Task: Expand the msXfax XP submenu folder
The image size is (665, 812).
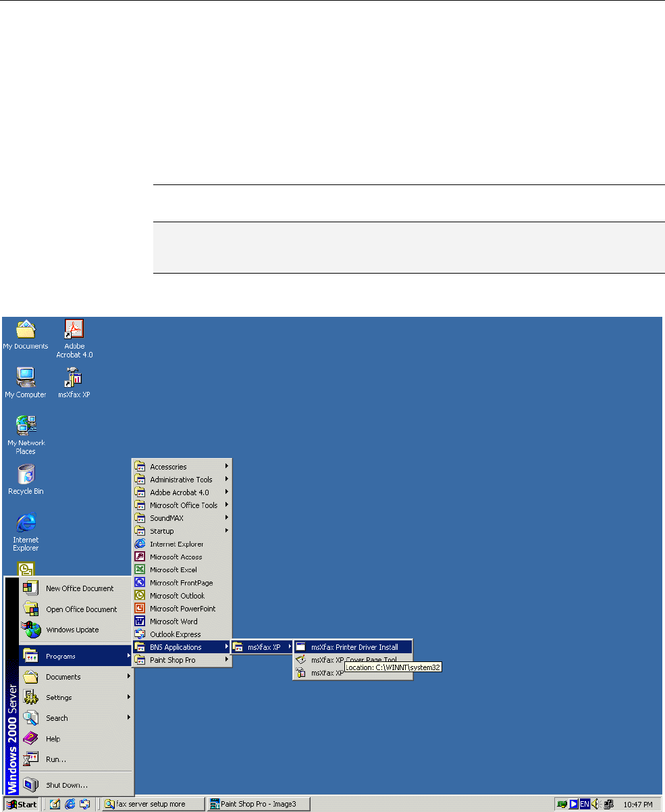Action: tap(263, 646)
